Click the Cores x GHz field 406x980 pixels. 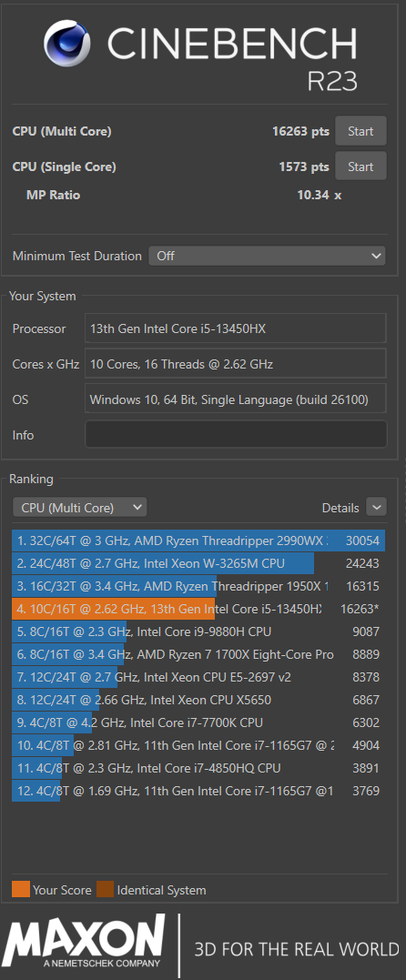[x=236, y=364]
